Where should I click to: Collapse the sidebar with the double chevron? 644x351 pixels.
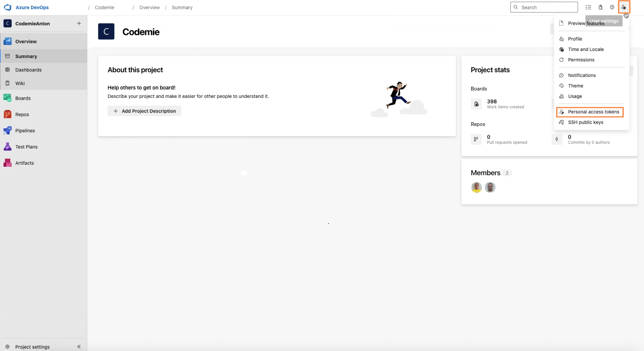click(79, 347)
